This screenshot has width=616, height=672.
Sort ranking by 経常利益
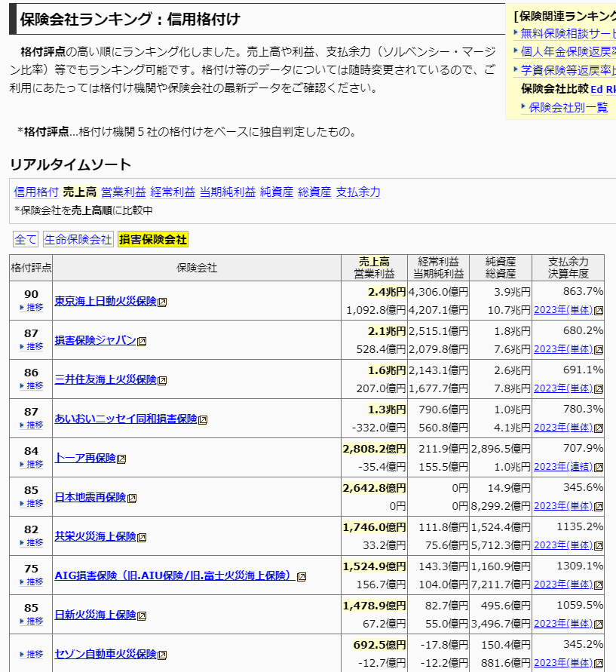(x=173, y=192)
